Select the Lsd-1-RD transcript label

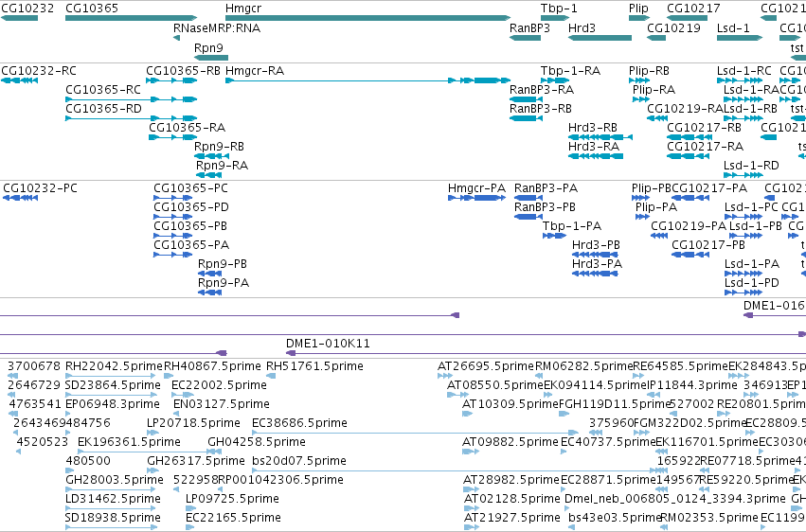[751, 166]
